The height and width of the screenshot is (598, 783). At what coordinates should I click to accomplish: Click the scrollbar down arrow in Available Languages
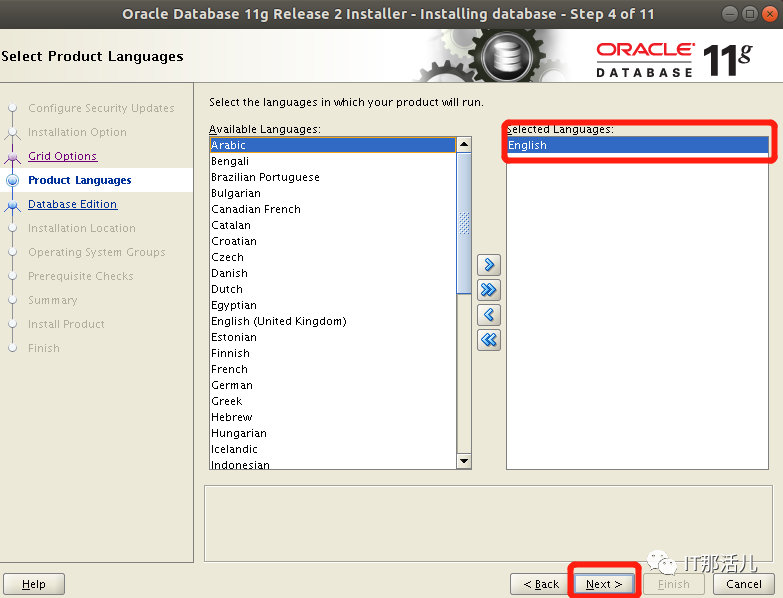click(x=464, y=461)
